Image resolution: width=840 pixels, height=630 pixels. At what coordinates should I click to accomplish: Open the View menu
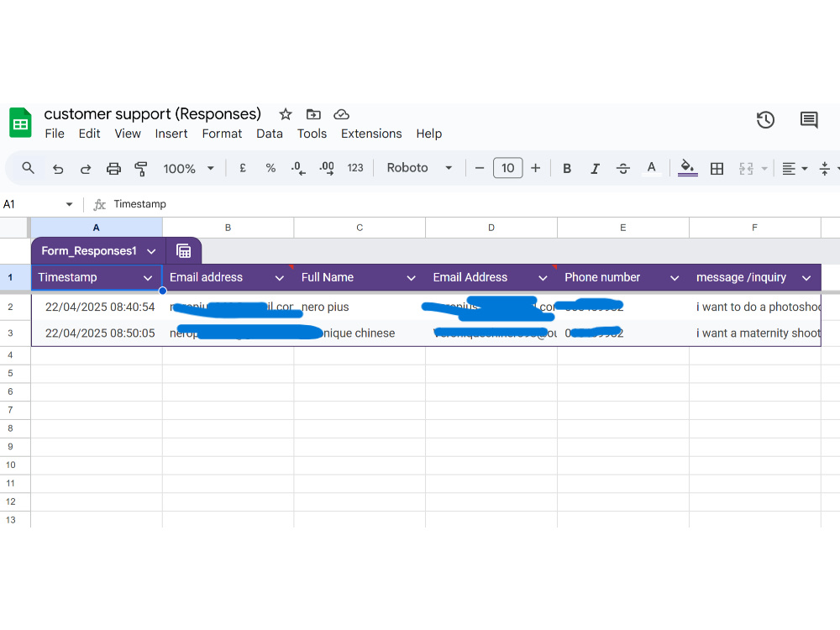[x=128, y=134]
